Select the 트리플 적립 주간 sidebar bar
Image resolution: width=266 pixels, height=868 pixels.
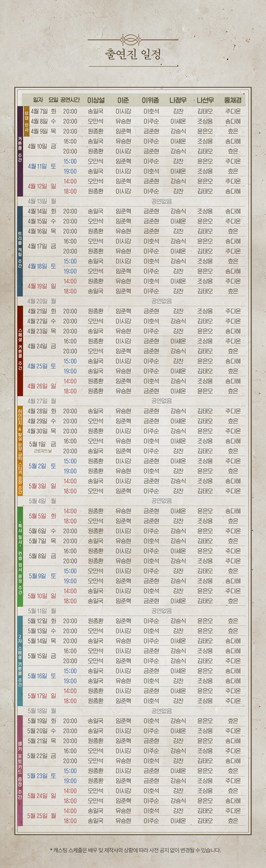(x=20, y=251)
